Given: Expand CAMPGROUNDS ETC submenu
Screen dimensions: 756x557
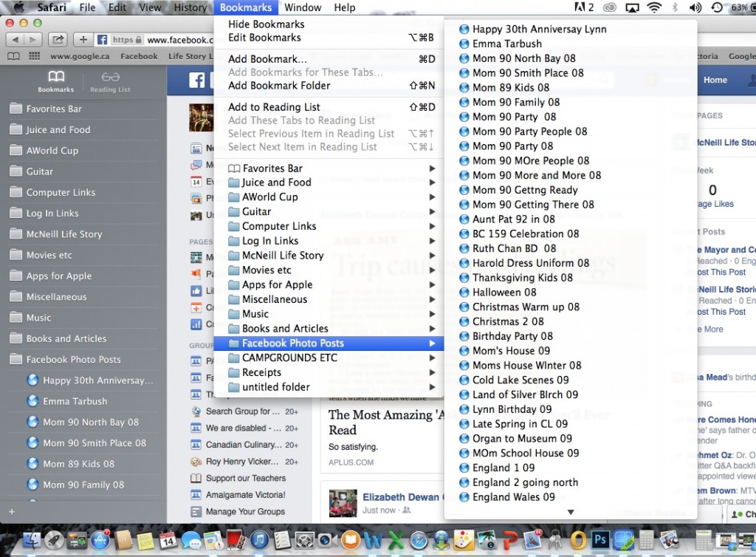Looking at the screenshot, I should (329, 358).
